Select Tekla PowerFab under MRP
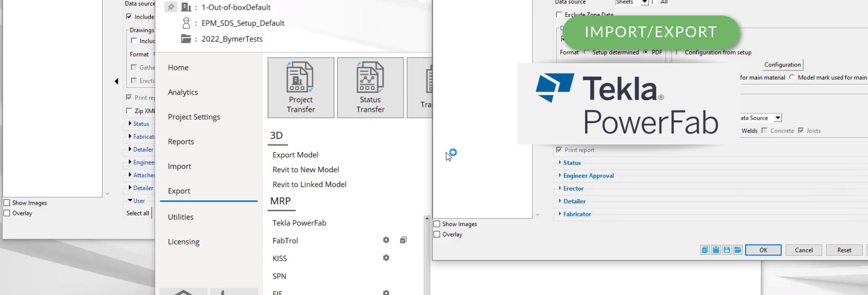Image resolution: width=868 pixels, height=295 pixels. click(x=299, y=223)
